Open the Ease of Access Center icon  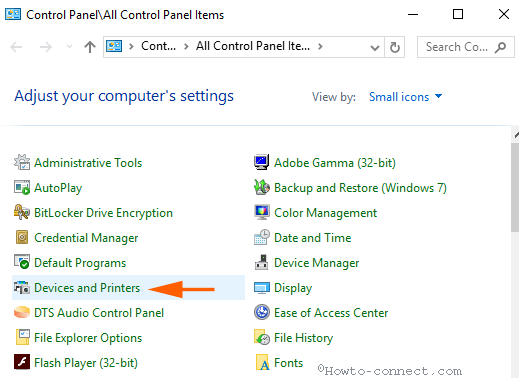coord(262,312)
